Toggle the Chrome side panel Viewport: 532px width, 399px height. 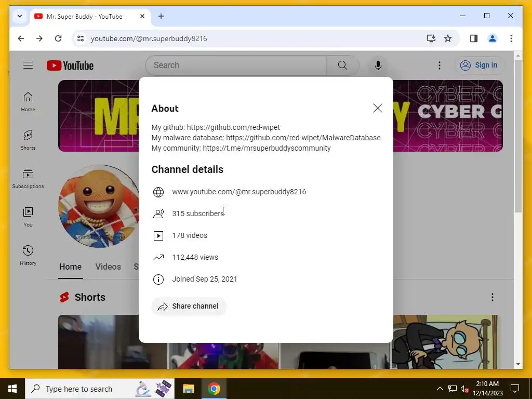pyautogui.click(x=474, y=38)
